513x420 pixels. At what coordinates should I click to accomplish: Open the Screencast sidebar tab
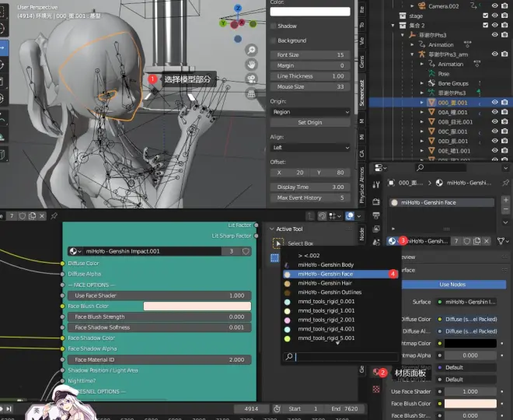tap(361, 93)
